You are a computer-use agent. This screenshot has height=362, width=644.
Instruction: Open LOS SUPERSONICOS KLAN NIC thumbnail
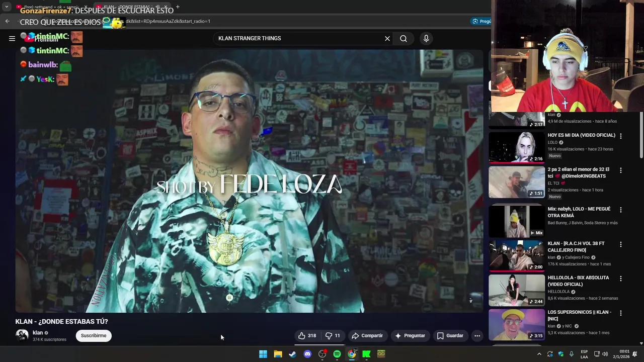click(x=517, y=324)
